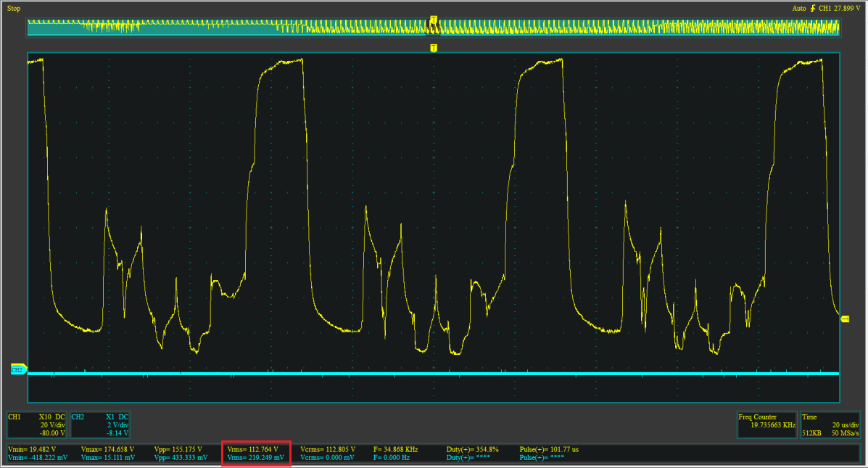Click the CH2 -8.14 V offset value
Screen dimensions: 868x468
tap(117, 433)
